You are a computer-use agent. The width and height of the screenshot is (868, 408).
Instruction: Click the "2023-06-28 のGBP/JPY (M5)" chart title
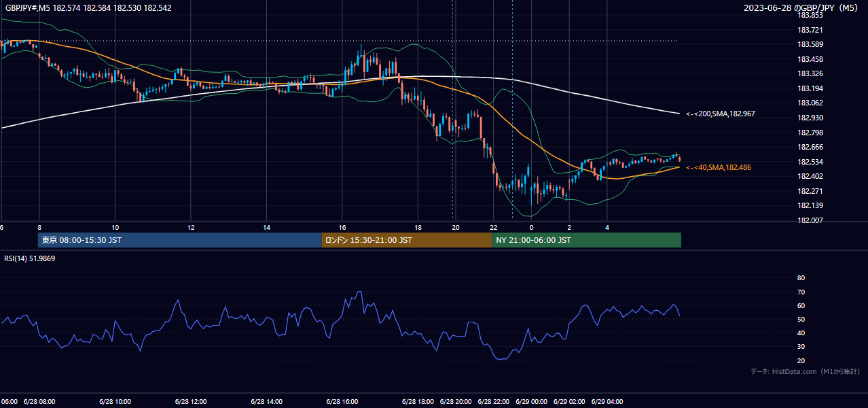coord(801,7)
